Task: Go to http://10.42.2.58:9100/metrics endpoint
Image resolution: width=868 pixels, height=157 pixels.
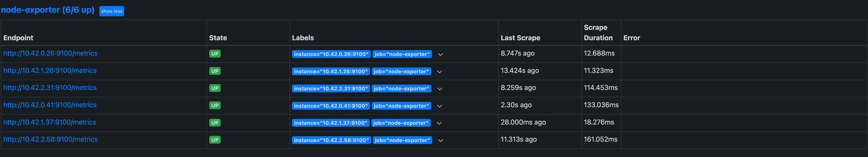Action: point(50,139)
